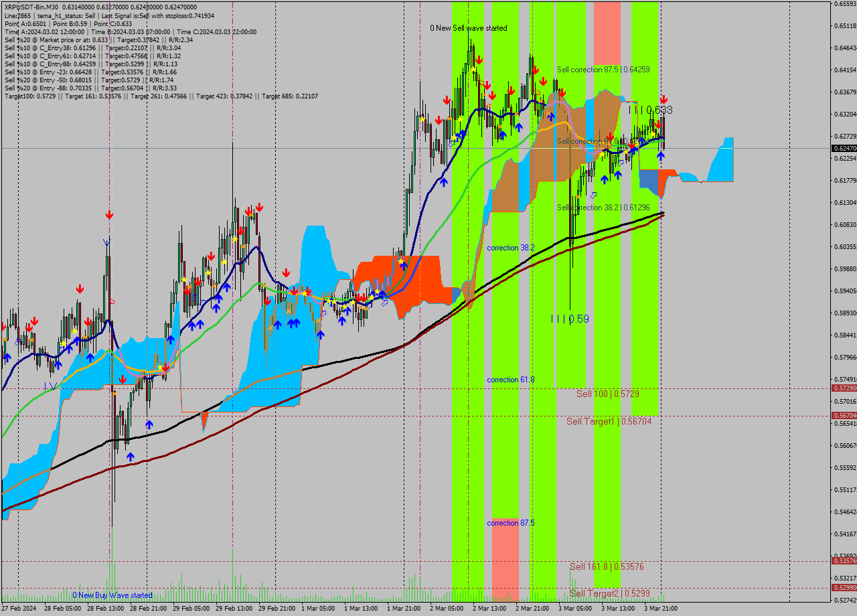Click the blue 'correction 38.2' label
857x616 pixels.
click(511, 248)
